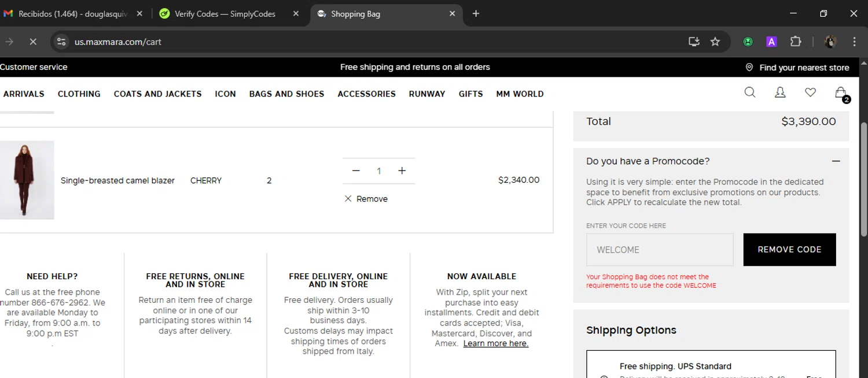Click the Free shipping and returns banner text
868x378 pixels.
[x=415, y=67]
